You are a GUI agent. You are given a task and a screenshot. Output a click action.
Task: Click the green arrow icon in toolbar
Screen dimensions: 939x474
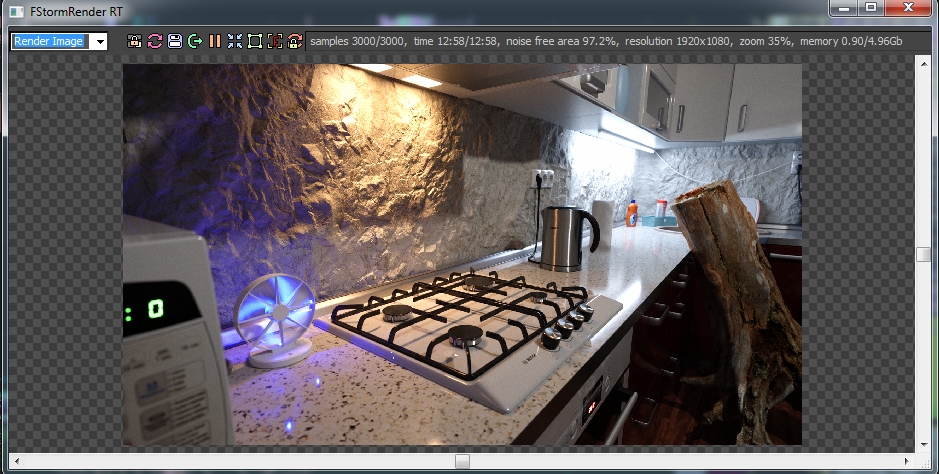pos(195,41)
